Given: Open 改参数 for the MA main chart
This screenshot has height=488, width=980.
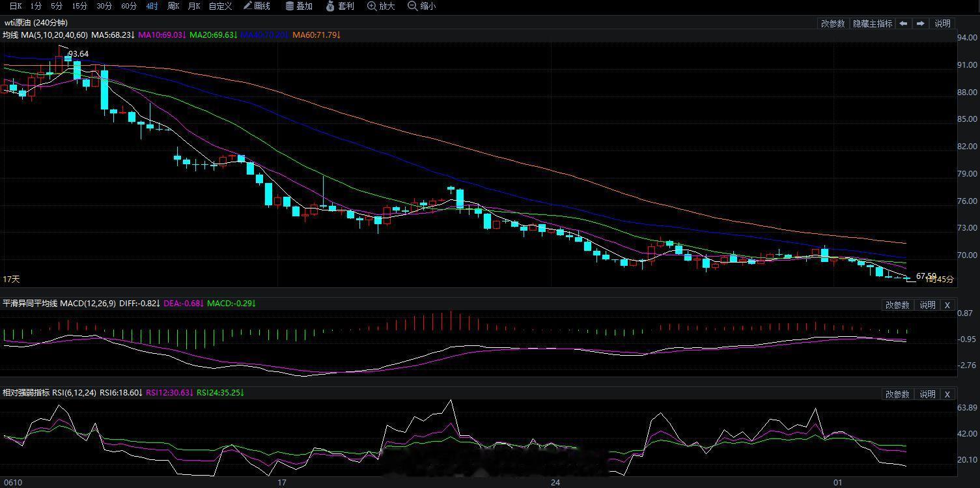Looking at the screenshot, I should coord(833,23).
